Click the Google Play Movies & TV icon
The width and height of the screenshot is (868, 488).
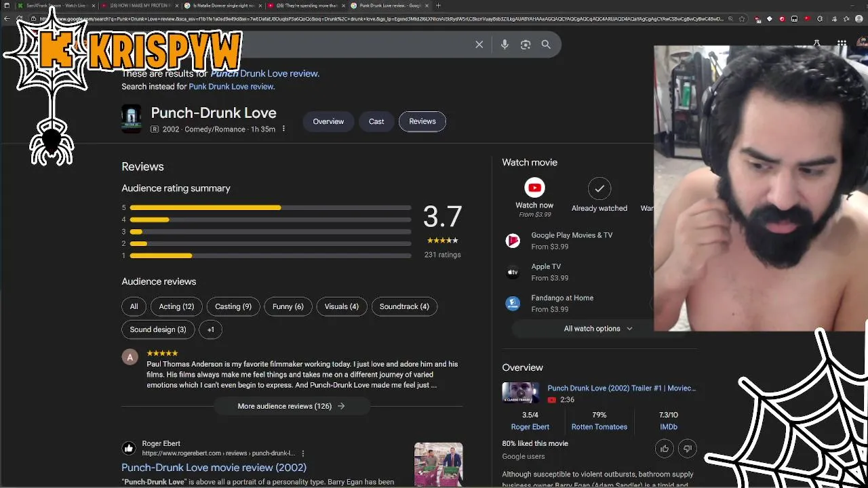point(513,241)
